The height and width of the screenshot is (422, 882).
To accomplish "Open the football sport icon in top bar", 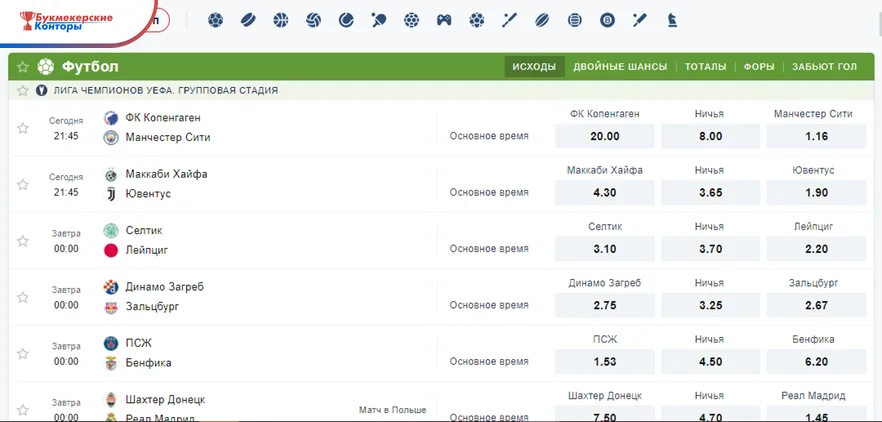I will click(x=215, y=20).
